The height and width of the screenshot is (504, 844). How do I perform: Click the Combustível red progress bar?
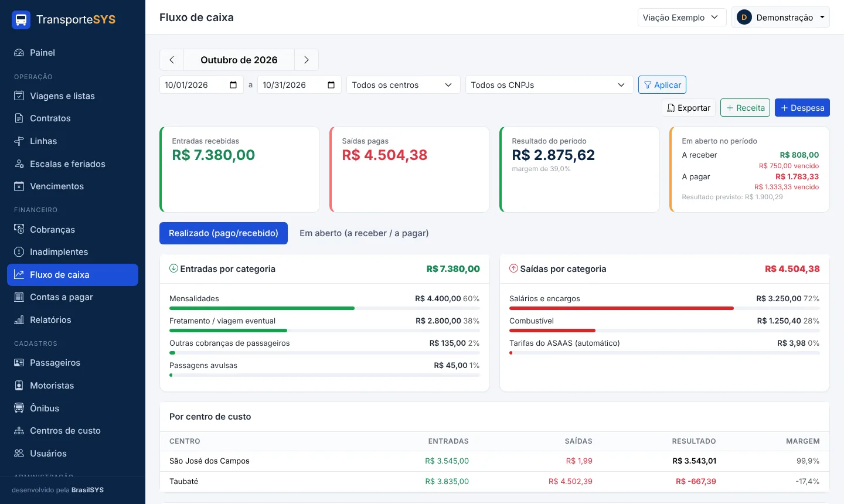[x=552, y=331]
